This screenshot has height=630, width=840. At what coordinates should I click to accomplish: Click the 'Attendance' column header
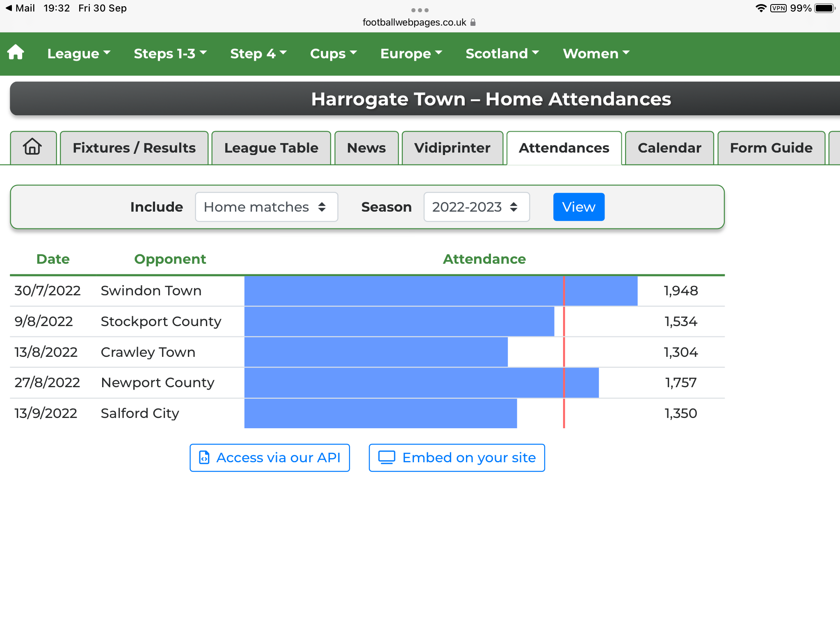[484, 259]
